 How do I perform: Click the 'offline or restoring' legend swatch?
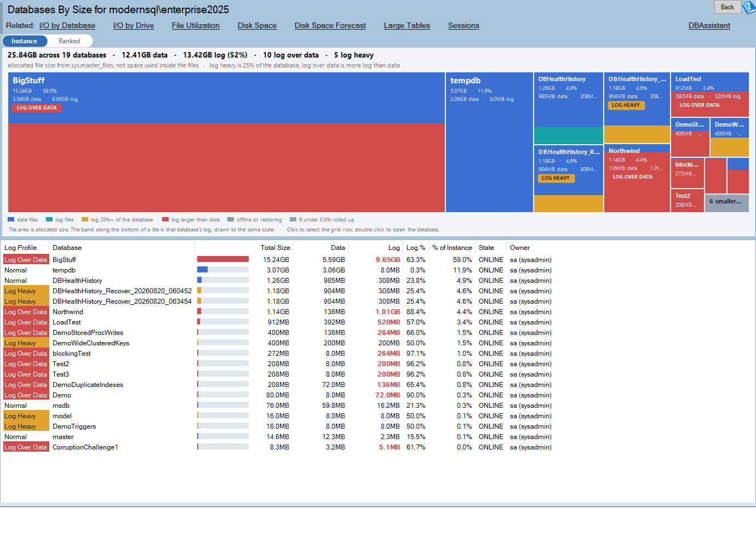[x=231, y=219]
